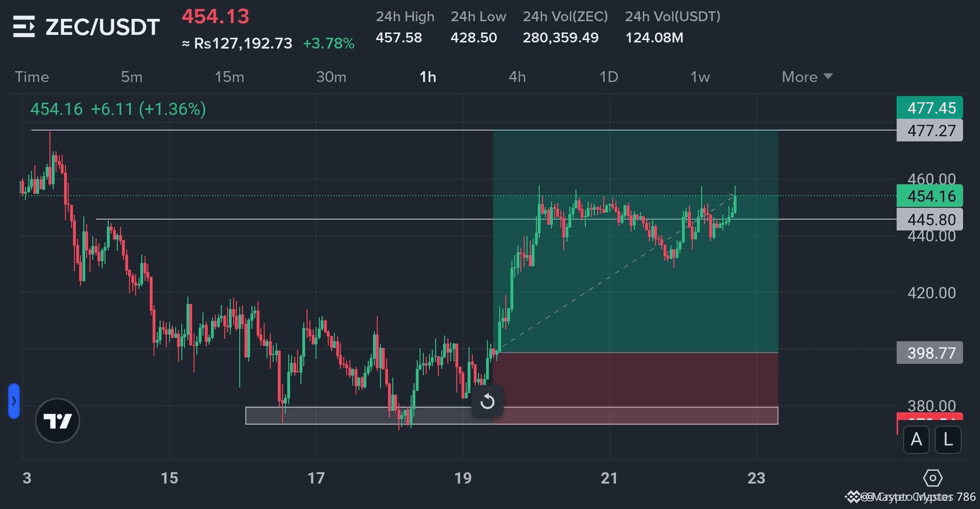
Task: Switch to the 15m timeframe
Action: point(229,77)
